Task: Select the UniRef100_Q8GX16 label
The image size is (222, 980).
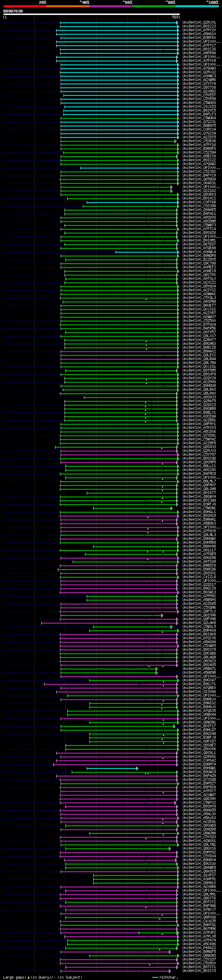Action: click(x=199, y=848)
